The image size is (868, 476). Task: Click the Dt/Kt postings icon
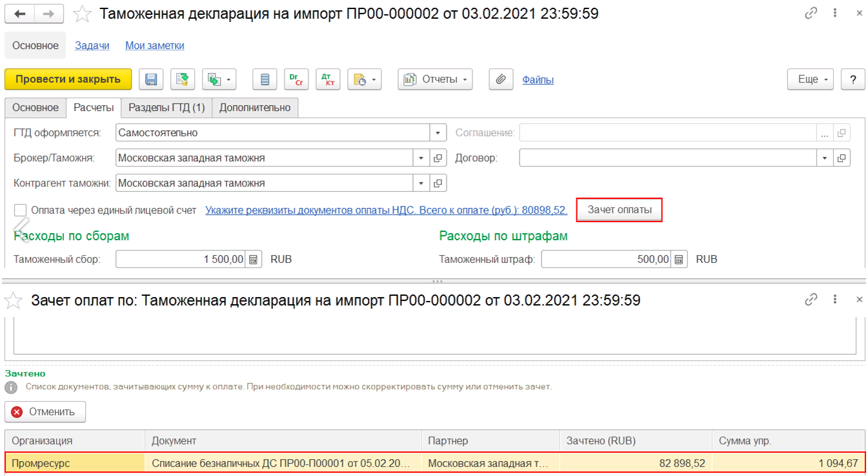328,79
